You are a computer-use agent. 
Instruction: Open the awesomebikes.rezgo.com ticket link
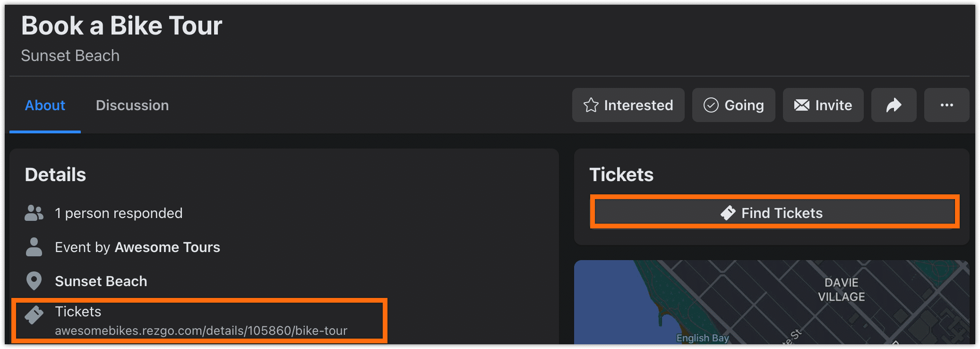point(201,331)
